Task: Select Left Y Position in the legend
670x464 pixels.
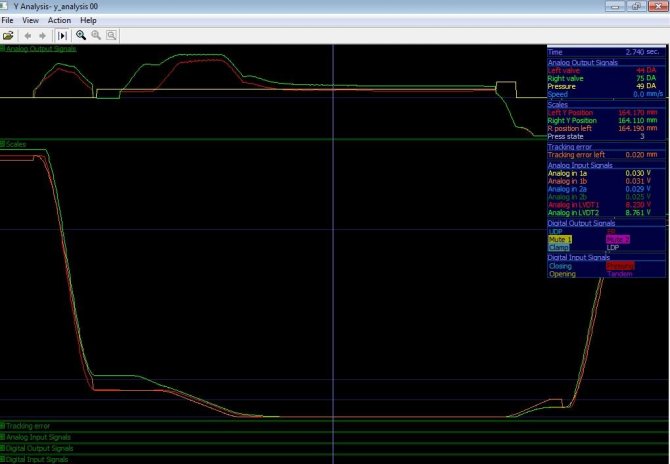Action: click(570, 113)
